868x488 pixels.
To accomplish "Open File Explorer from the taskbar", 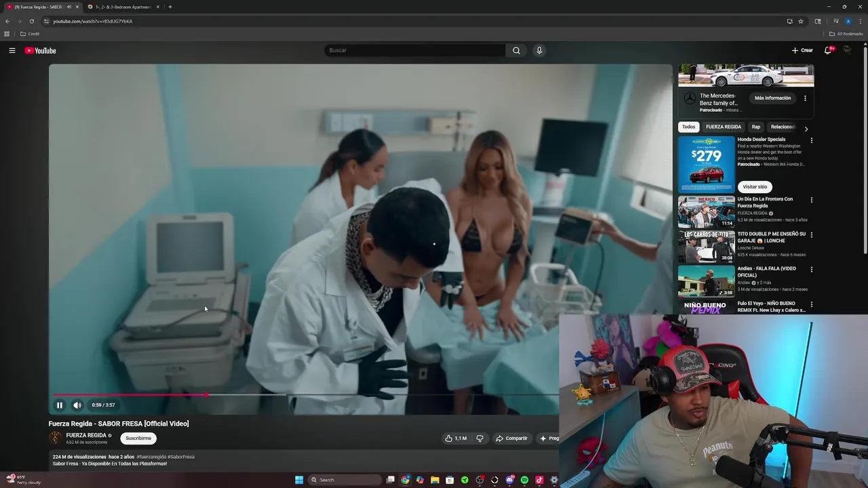I will tap(435, 480).
